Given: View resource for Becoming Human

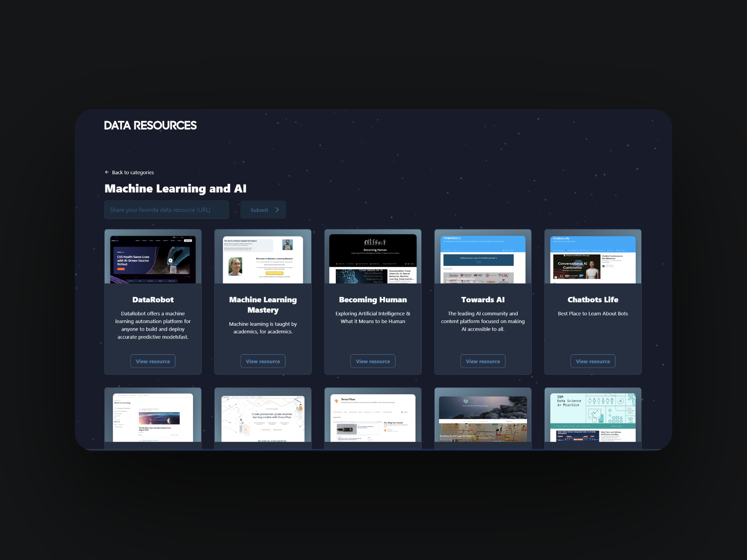Looking at the screenshot, I should pos(373,361).
